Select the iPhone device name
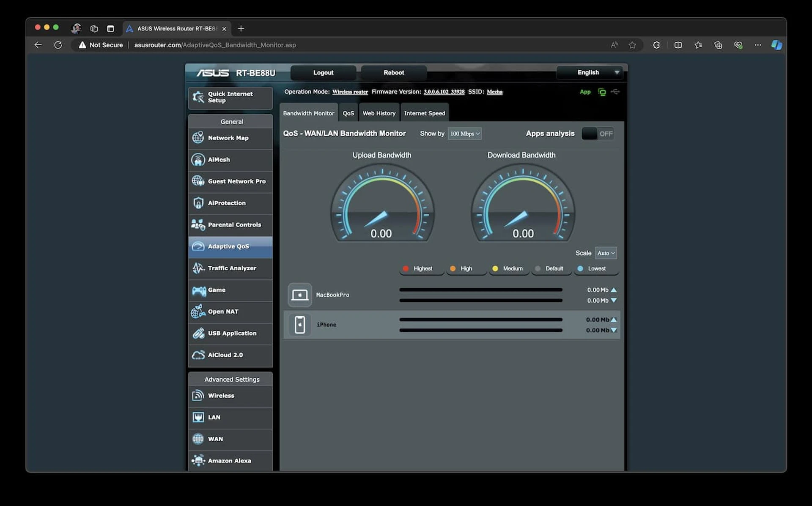The width and height of the screenshot is (812, 506). pyautogui.click(x=326, y=325)
